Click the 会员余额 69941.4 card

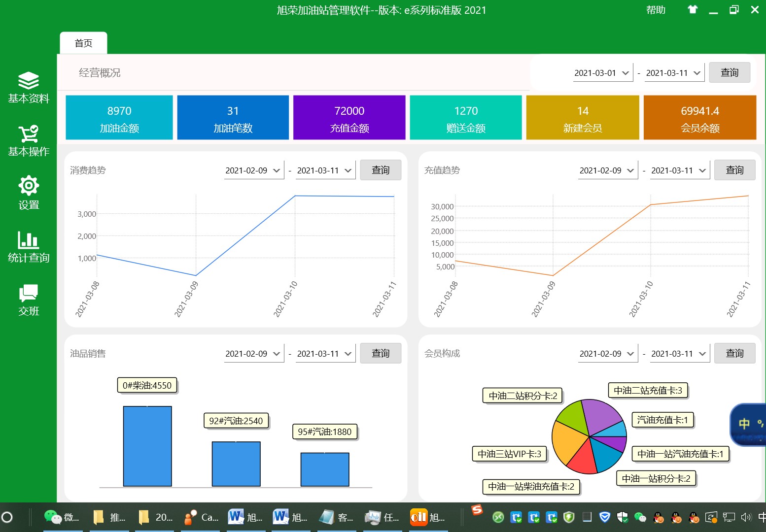click(700, 118)
